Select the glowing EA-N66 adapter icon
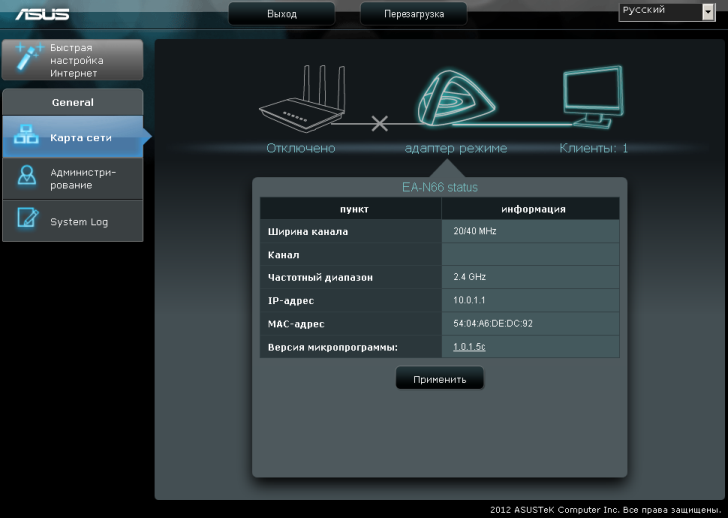728x518 pixels. pyautogui.click(x=454, y=97)
